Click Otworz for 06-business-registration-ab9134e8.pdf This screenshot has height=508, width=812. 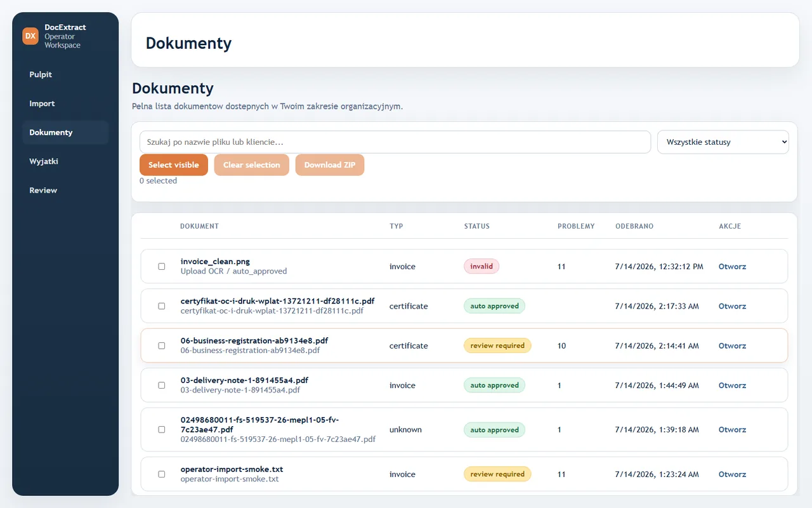[x=732, y=346]
